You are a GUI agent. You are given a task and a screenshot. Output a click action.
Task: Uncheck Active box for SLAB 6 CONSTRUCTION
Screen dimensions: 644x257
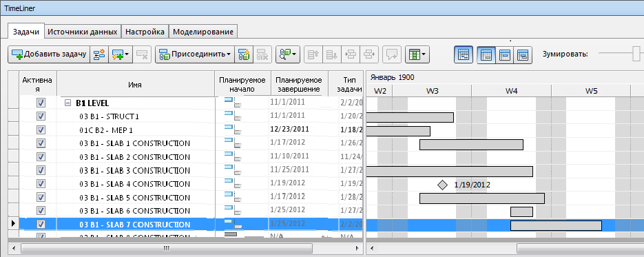click(41, 210)
